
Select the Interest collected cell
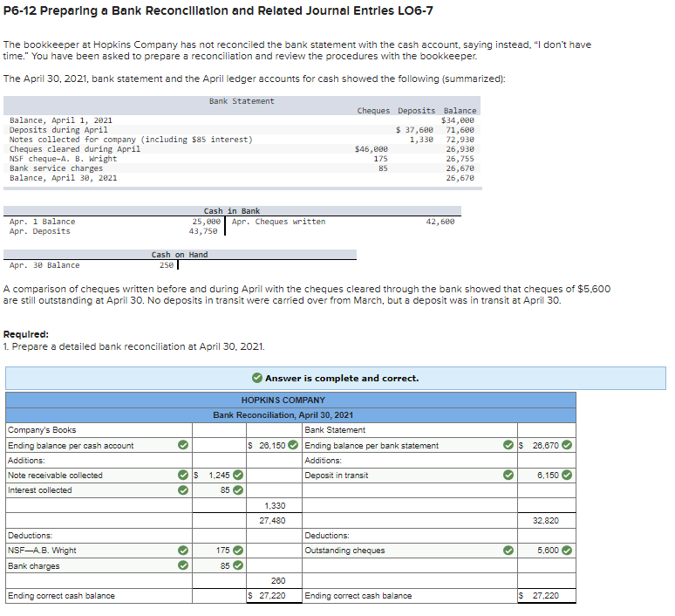coord(99,490)
